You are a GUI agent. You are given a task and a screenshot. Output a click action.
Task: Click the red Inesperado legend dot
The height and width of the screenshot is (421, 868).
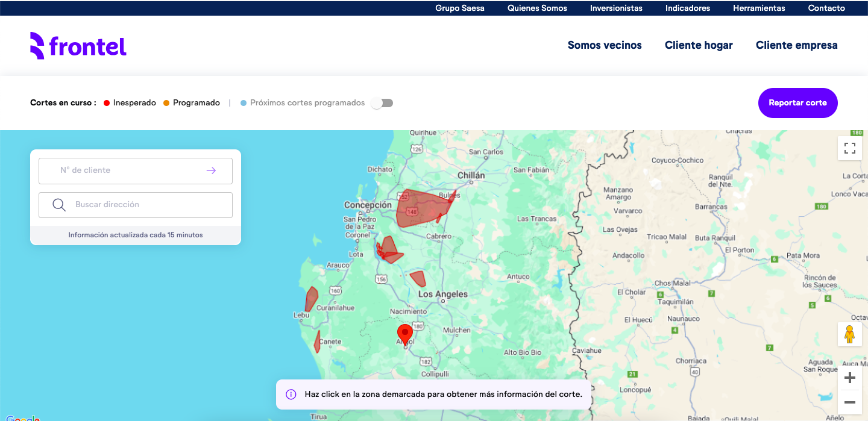pos(107,103)
